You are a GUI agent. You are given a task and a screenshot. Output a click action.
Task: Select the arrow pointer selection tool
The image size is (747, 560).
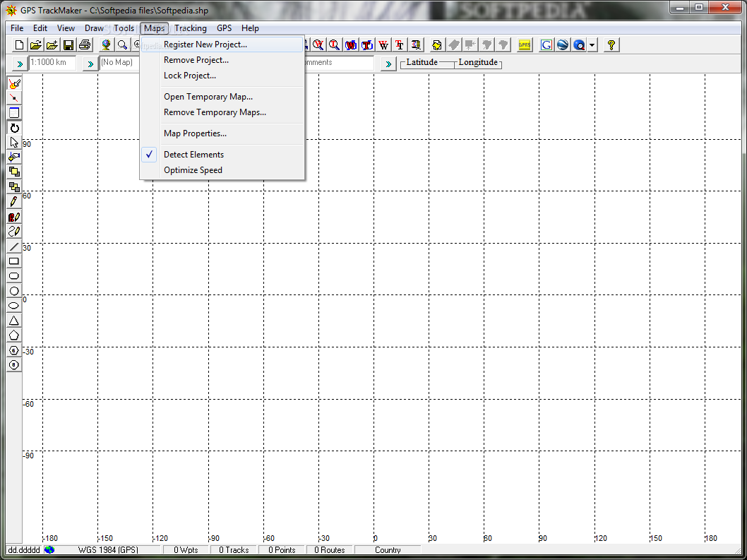point(14,142)
